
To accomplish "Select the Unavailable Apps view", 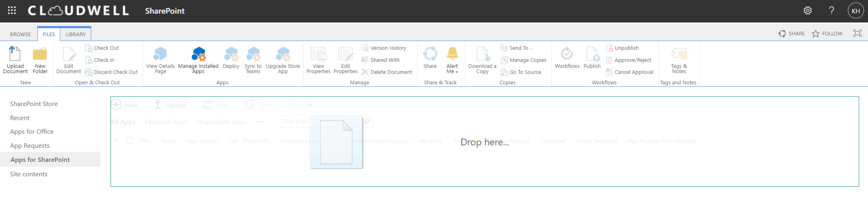I will coord(222,122).
